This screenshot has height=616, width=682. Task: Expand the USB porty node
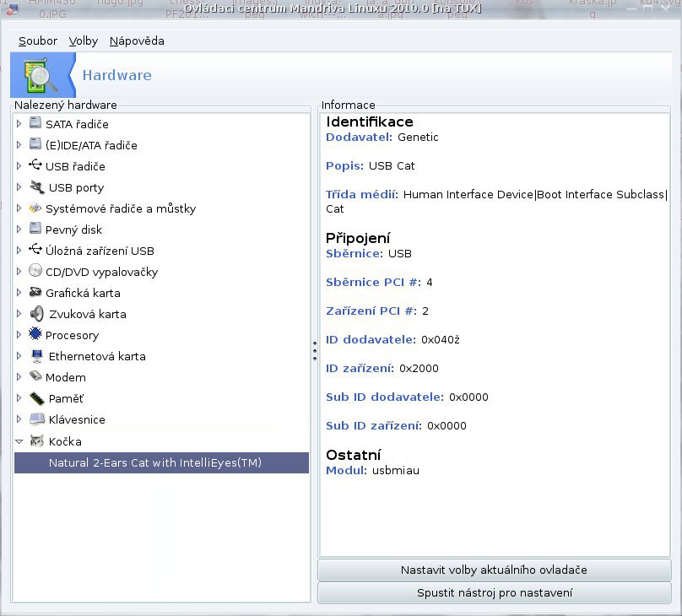(19, 187)
